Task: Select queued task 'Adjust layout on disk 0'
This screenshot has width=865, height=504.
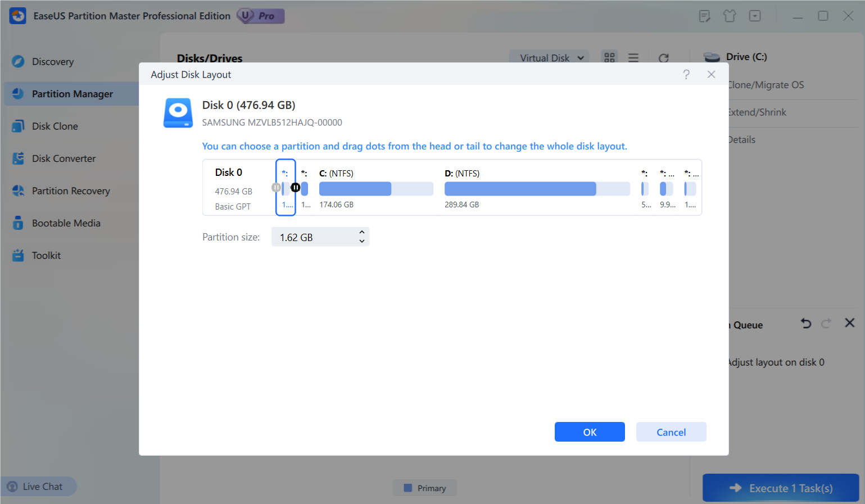Action: pyautogui.click(x=776, y=362)
